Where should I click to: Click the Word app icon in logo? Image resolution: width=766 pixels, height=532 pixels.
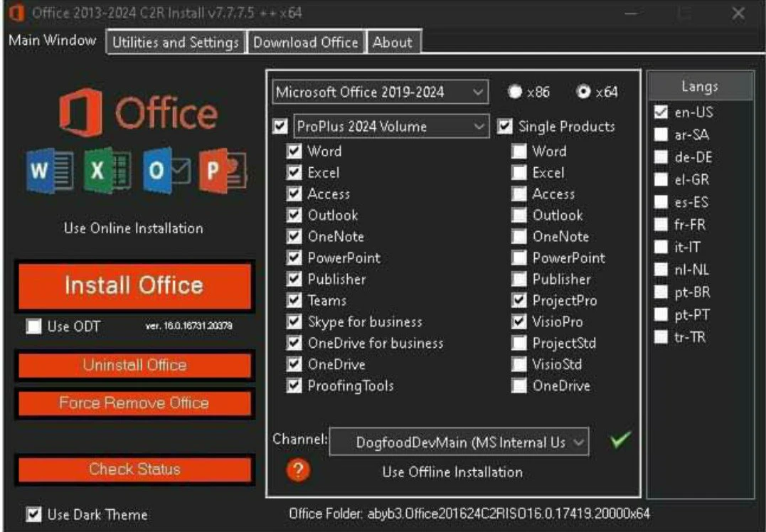(49, 172)
